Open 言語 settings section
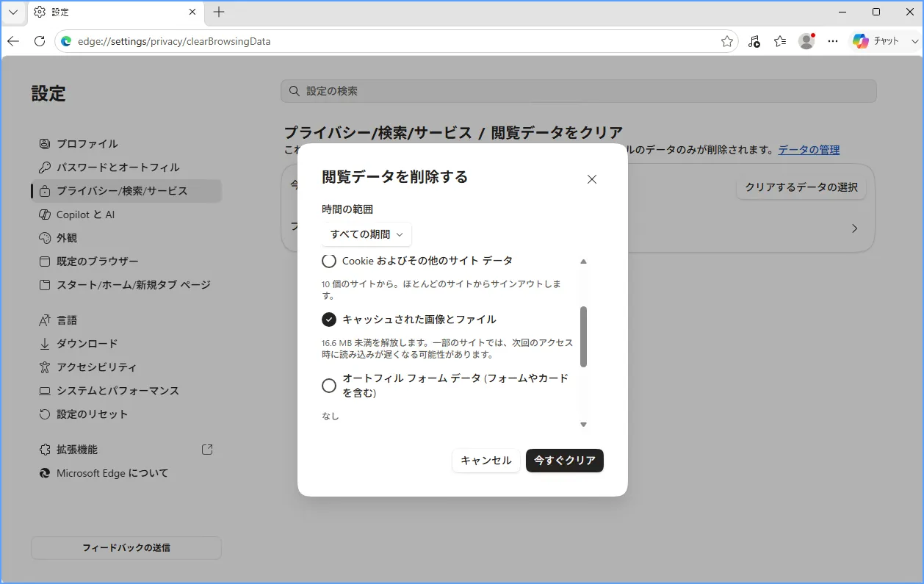This screenshot has height=584, width=924. tap(126, 320)
